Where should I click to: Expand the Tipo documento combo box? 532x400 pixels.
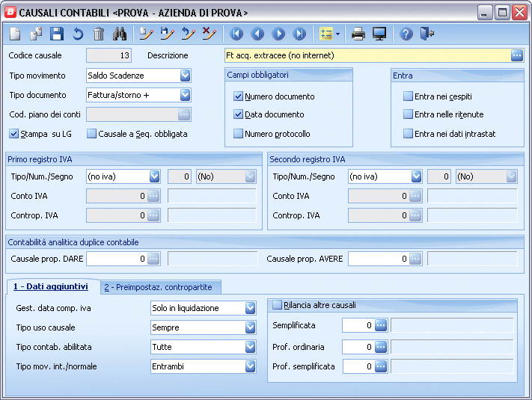pos(186,95)
